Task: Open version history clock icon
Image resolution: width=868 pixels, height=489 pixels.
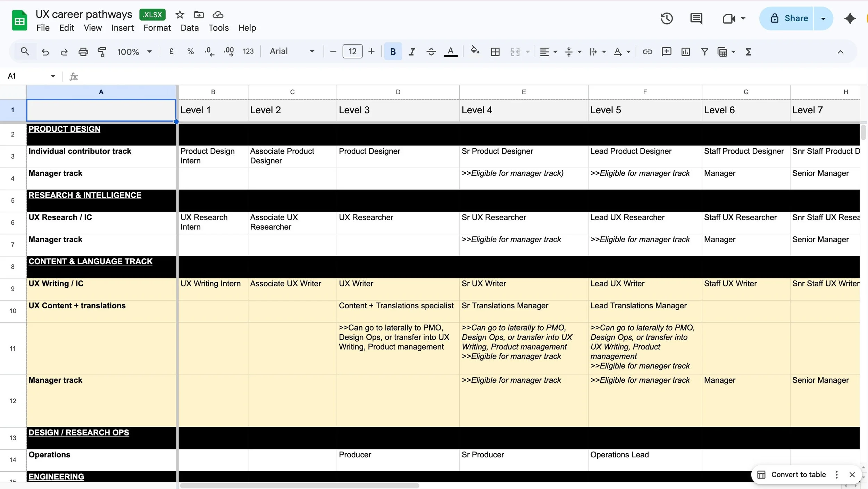Action: point(666,18)
